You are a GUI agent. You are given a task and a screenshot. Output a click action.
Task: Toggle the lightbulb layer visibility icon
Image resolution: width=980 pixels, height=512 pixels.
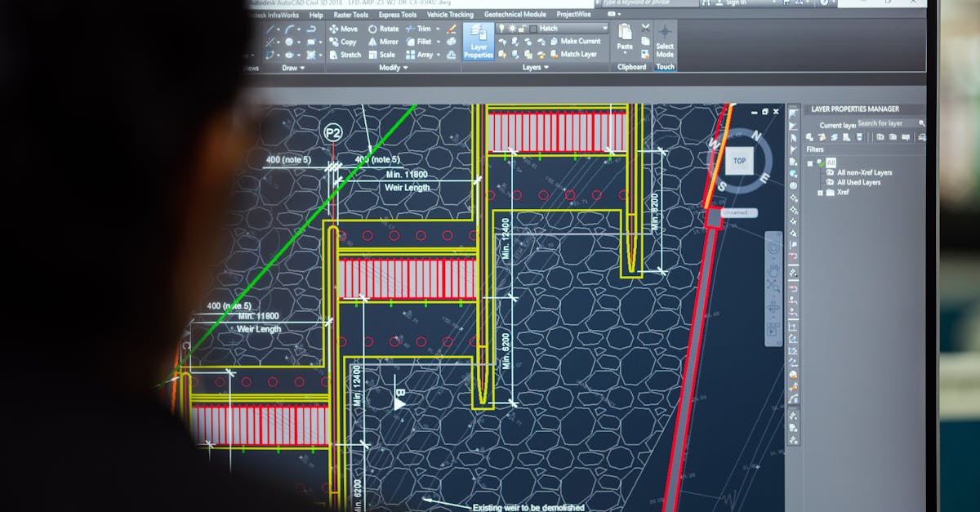tap(501, 28)
